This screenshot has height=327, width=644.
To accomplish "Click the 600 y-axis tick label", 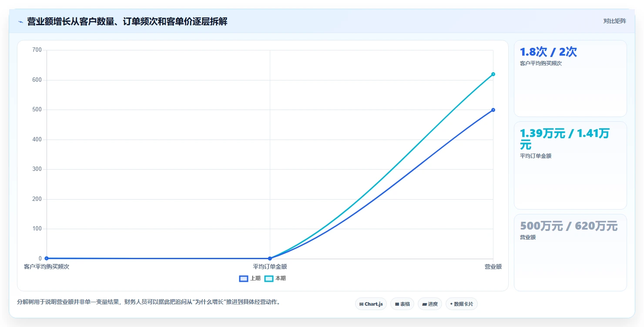I will (37, 80).
